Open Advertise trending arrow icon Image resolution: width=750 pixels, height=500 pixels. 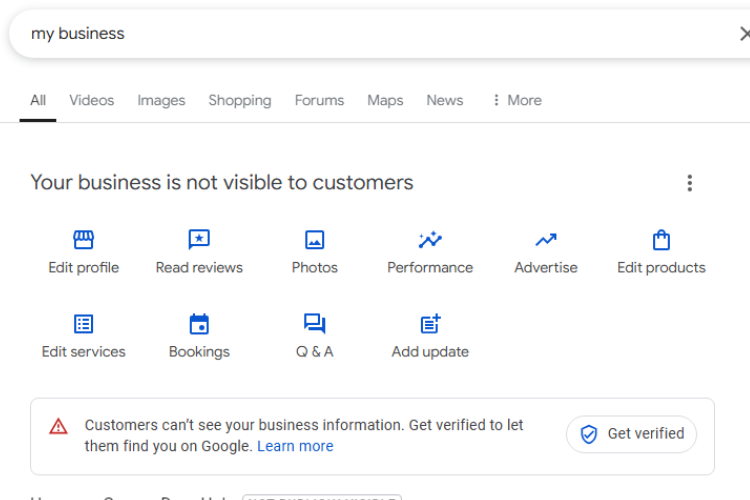546,239
